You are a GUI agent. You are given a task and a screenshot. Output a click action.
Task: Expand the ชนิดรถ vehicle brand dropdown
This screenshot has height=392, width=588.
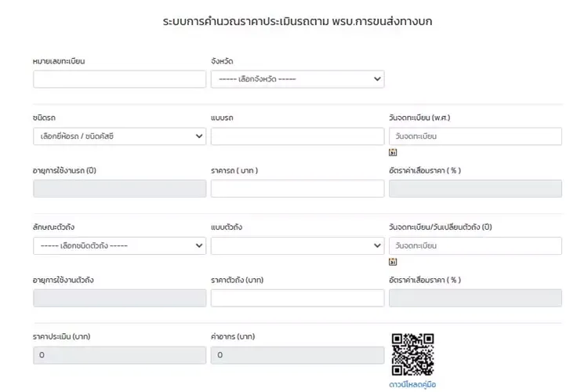click(x=119, y=136)
